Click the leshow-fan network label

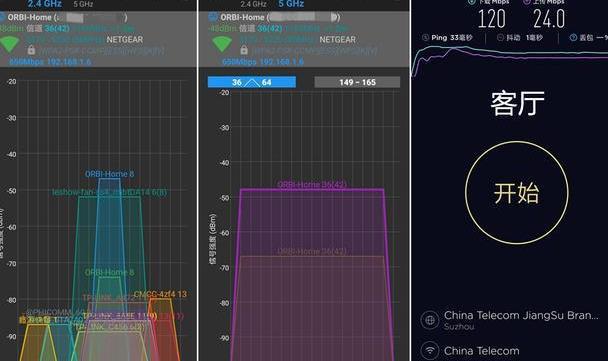(x=109, y=192)
